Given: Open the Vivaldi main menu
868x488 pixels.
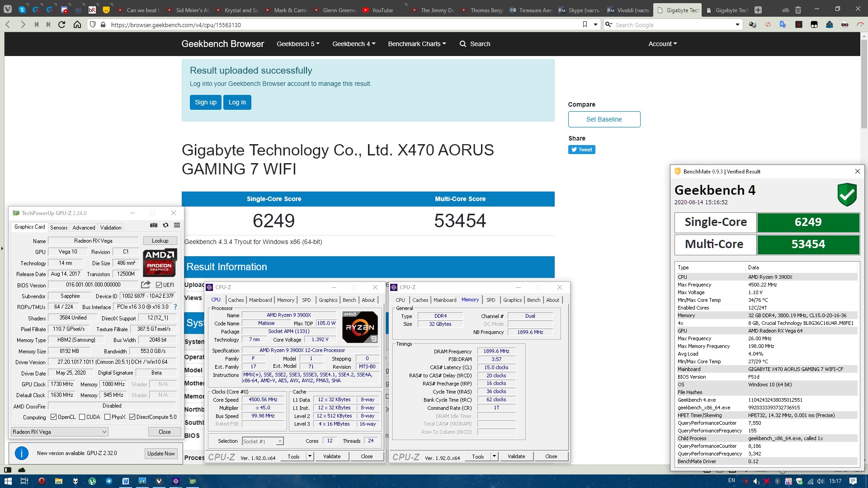Looking at the screenshot, I should point(8,9).
